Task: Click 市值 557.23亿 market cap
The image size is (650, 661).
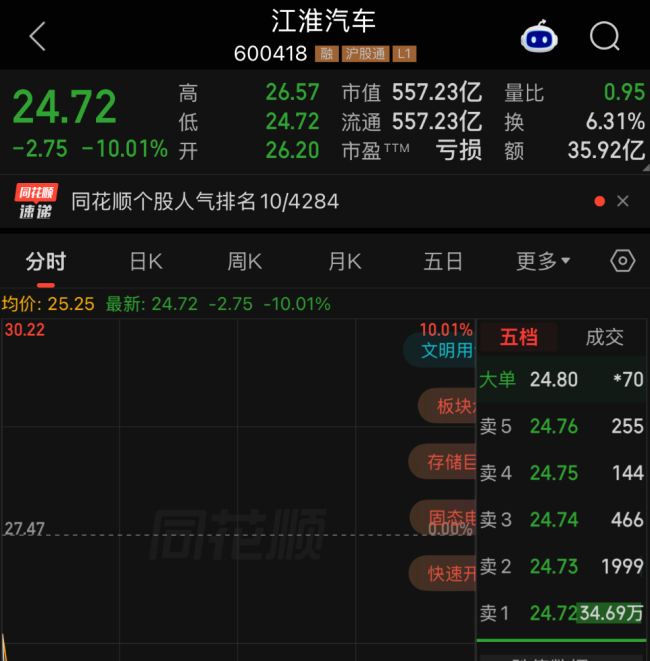Action: (x=411, y=92)
